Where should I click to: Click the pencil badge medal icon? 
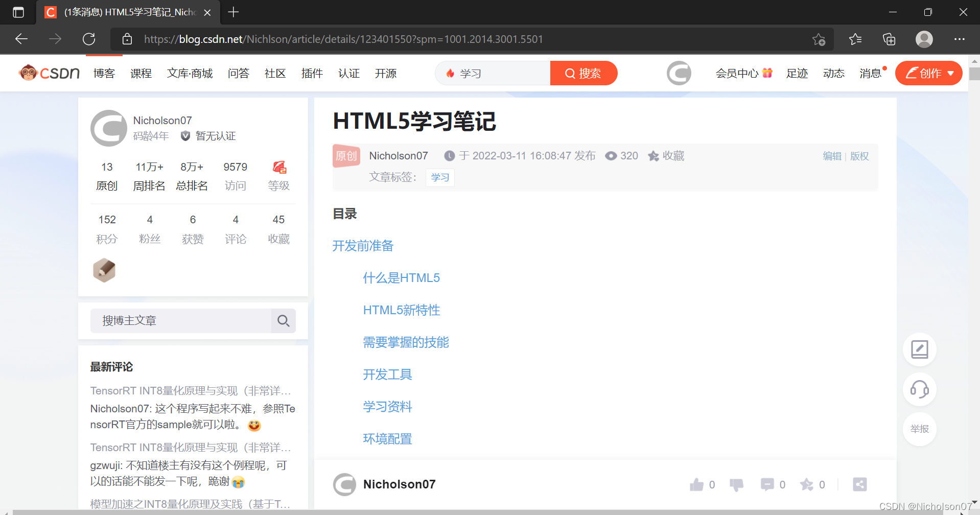click(104, 270)
